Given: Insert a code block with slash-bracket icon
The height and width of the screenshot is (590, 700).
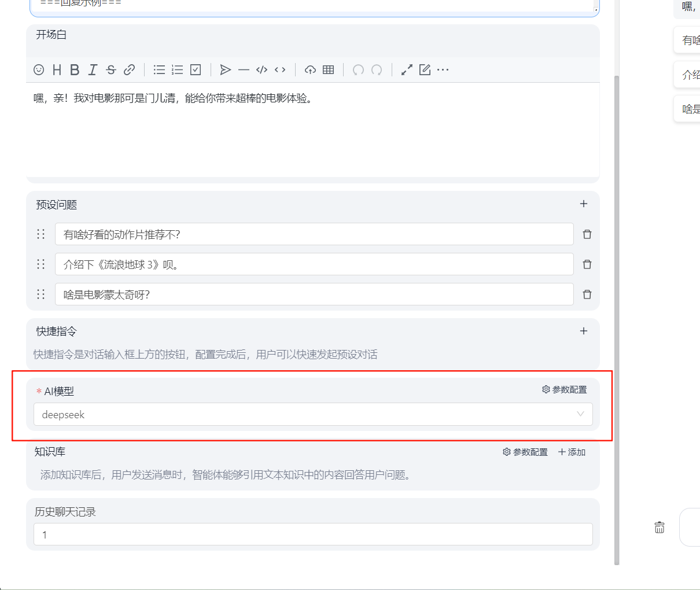Looking at the screenshot, I should [x=262, y=70].
